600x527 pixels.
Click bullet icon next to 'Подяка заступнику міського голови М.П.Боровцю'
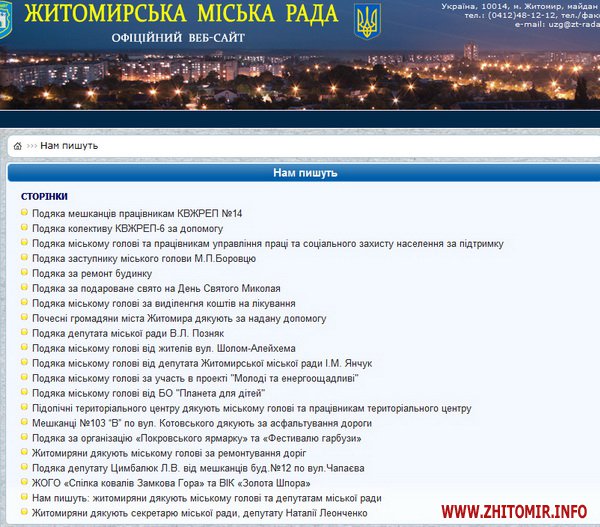(25, 258)
